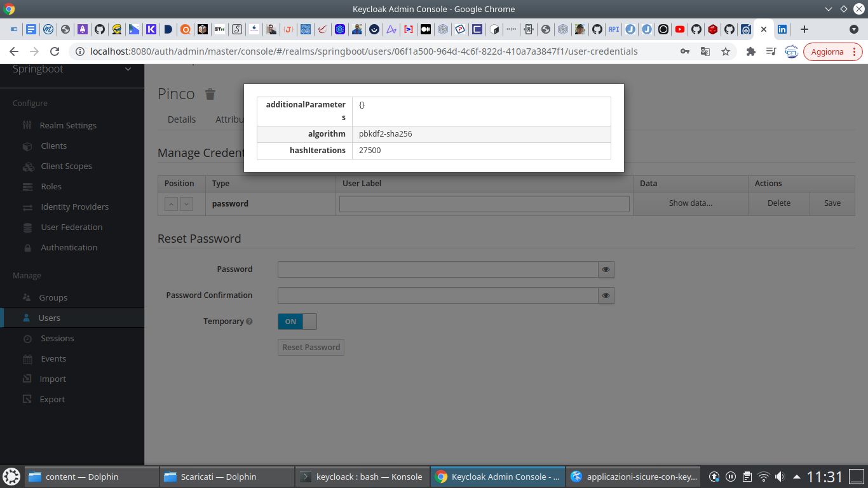The height and width of the screenshot is (488, 868).
Task: Open Authentication in sidebar
Action: coord(69,248)
